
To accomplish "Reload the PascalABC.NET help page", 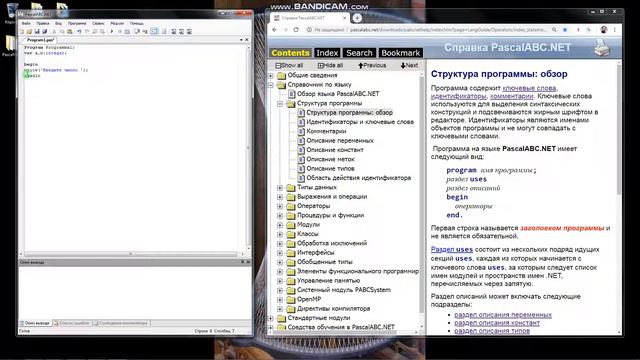I will click(x=296, y=30).
